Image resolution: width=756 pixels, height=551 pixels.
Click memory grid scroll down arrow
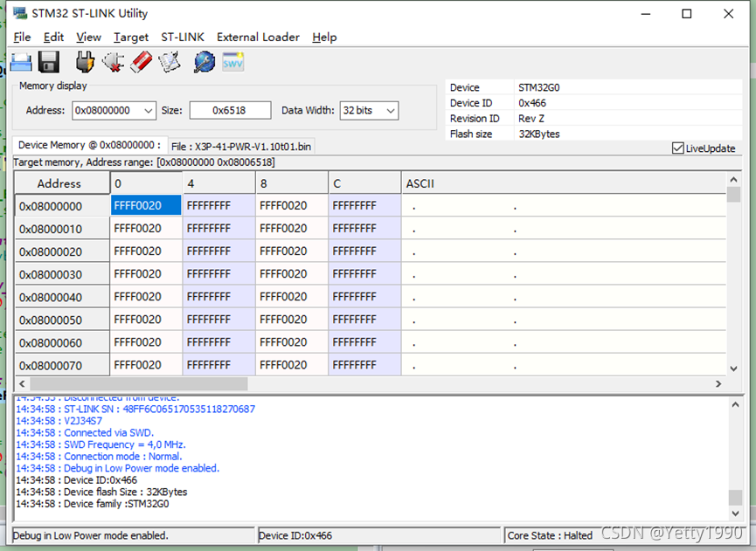[x=733, y=369]
